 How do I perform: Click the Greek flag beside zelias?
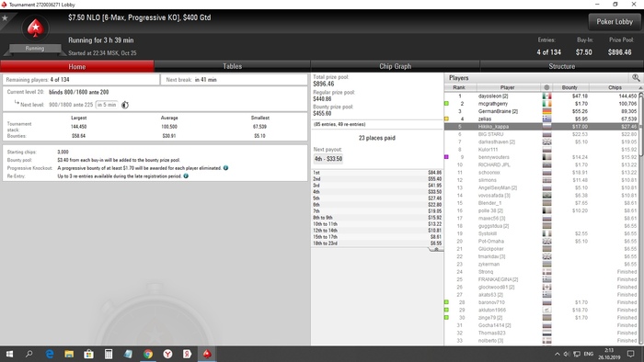coord(546,119)
